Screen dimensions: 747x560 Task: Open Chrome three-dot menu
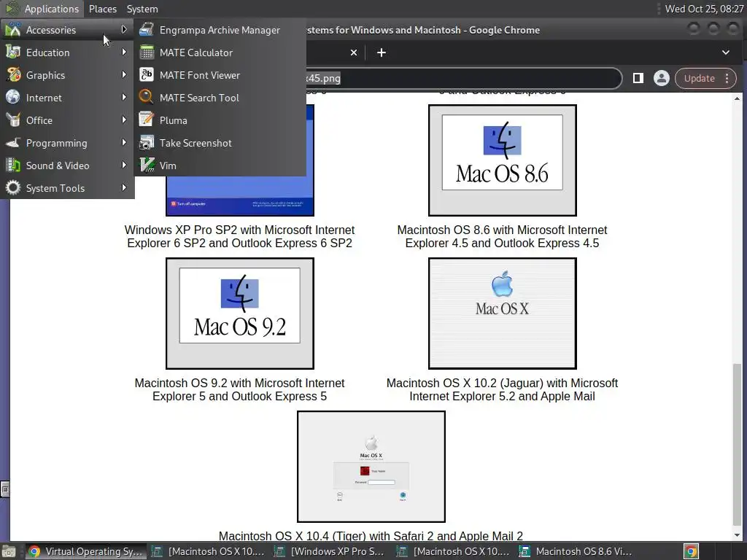pyautogui.click(x=727, y=78)
